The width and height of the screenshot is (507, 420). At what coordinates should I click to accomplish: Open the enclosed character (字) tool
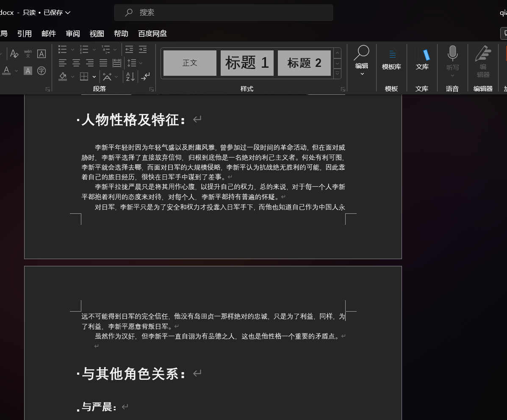click(42, 70)
